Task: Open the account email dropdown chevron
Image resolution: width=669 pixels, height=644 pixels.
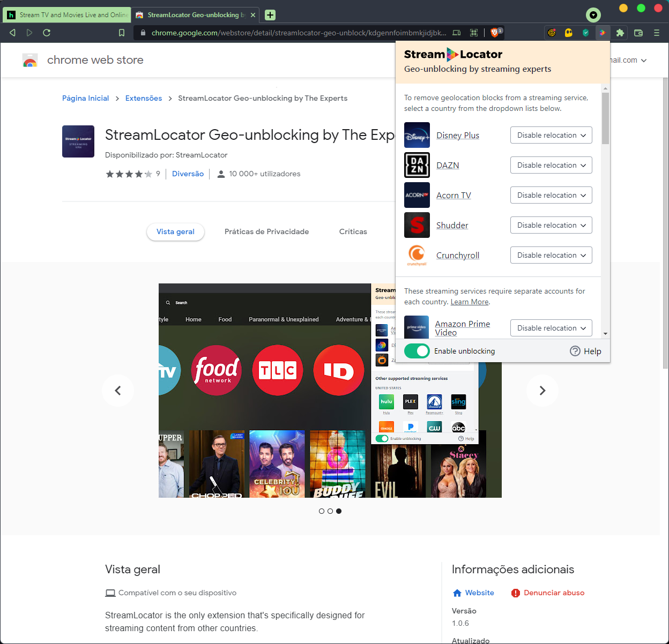Action: (x=644, y=61)
